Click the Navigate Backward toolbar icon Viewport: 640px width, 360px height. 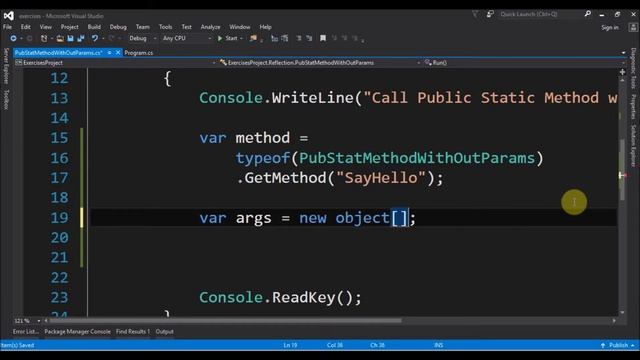(13, 38)
